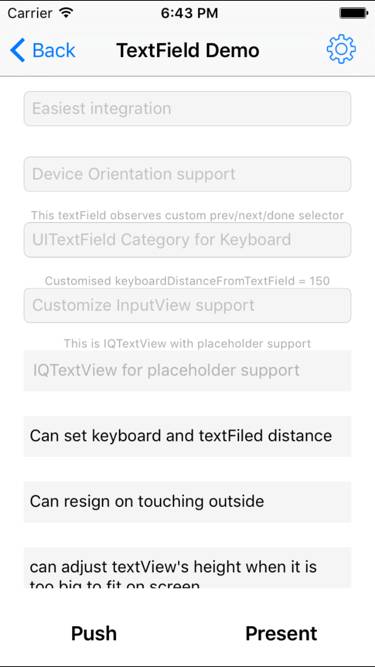Focus the Customize InputView support field
The width and height of the screenshot is (375, 667).
188,305
